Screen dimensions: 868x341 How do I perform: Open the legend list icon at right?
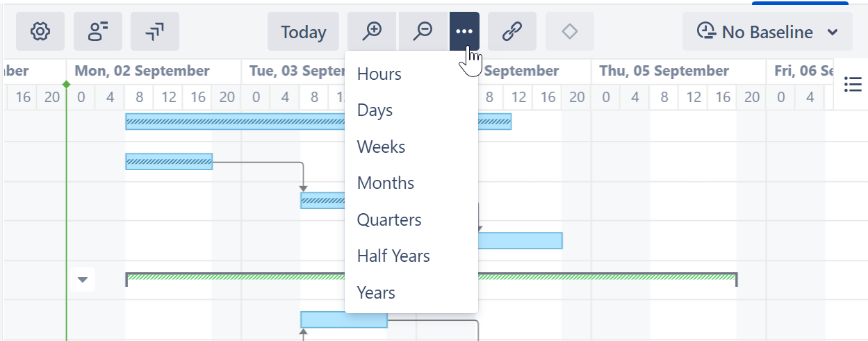tap(853, 84)
